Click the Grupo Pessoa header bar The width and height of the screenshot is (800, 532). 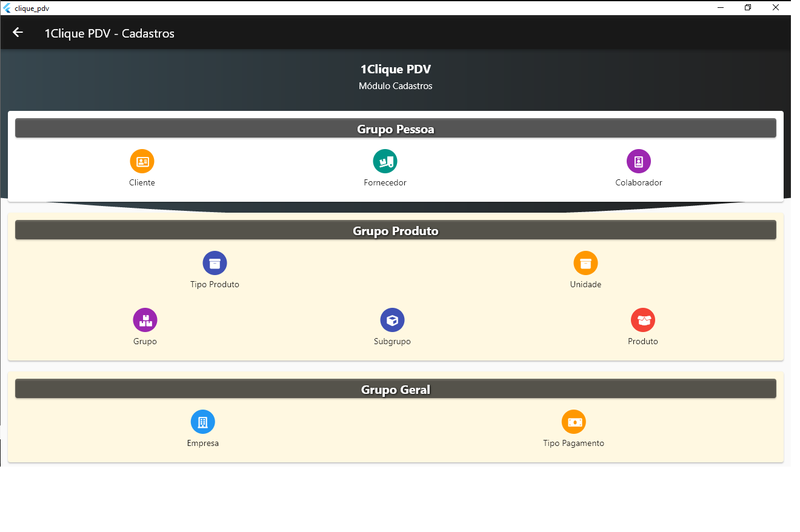coord(395,128)
